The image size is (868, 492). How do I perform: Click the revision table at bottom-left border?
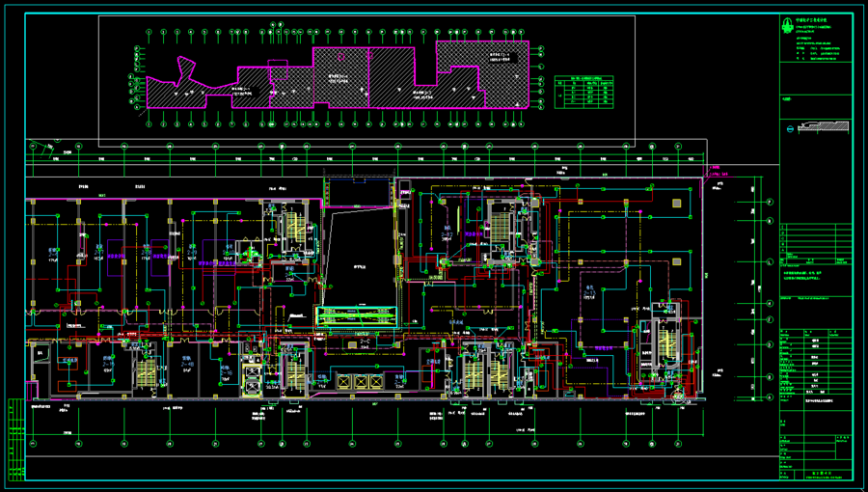[16, 439]
